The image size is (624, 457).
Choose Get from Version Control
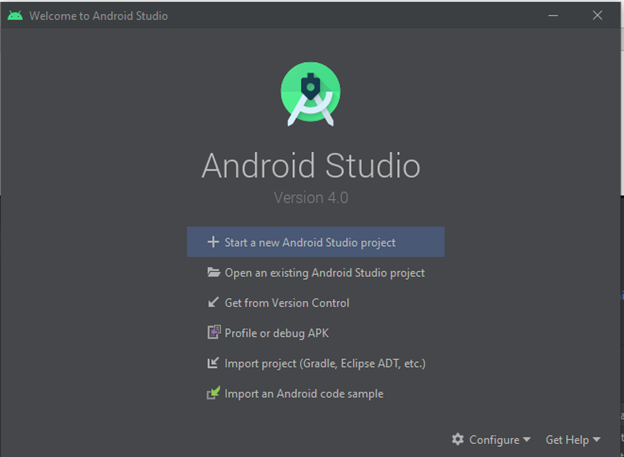316,303
